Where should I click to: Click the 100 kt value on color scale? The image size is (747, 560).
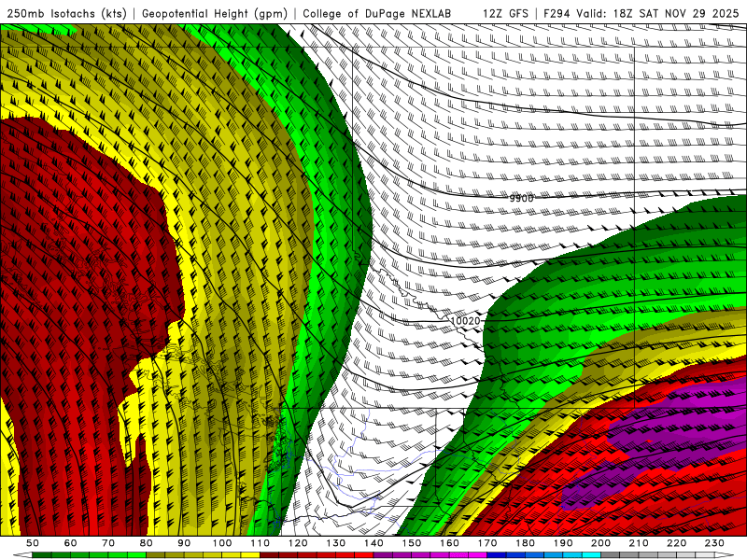pyautogui.click(x=222, y=543)
